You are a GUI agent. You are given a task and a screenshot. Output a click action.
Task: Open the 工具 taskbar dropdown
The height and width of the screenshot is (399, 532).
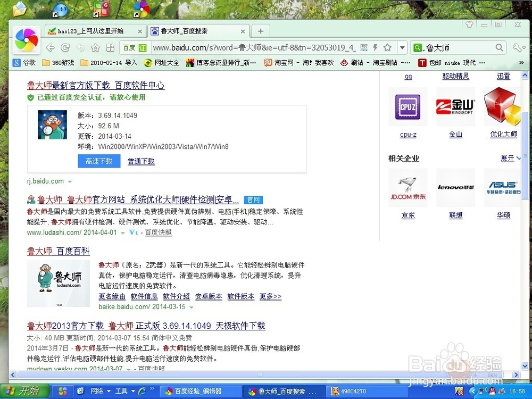click(x=125, y=391)
